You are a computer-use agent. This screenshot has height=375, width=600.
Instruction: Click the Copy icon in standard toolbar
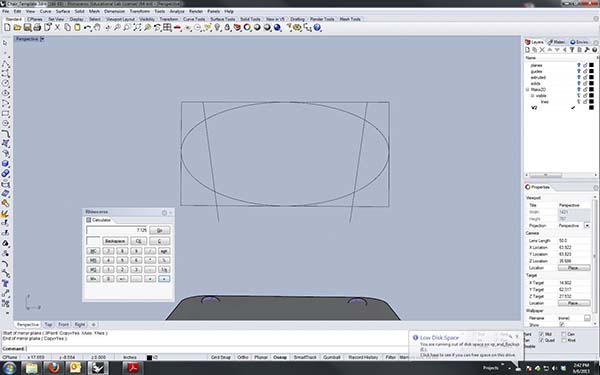(x=67, y=28)
